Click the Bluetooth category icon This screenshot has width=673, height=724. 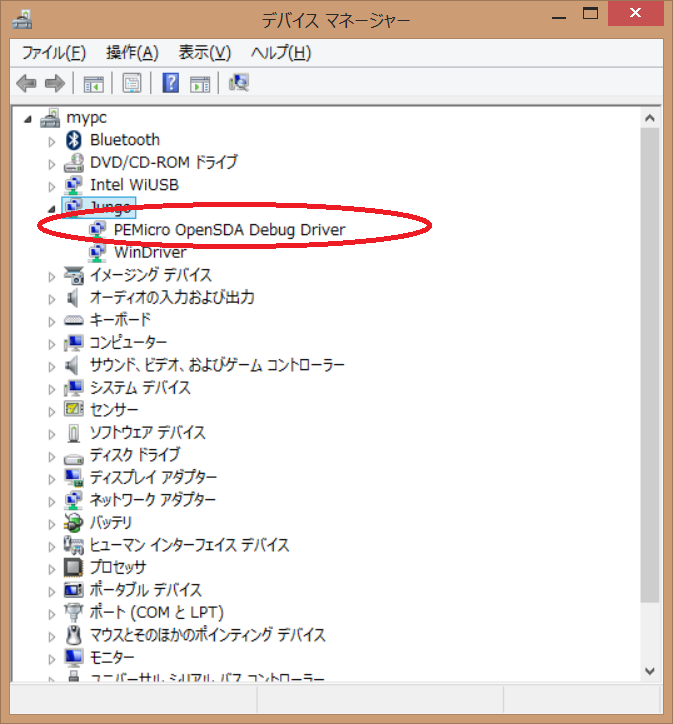pos(74,140)
